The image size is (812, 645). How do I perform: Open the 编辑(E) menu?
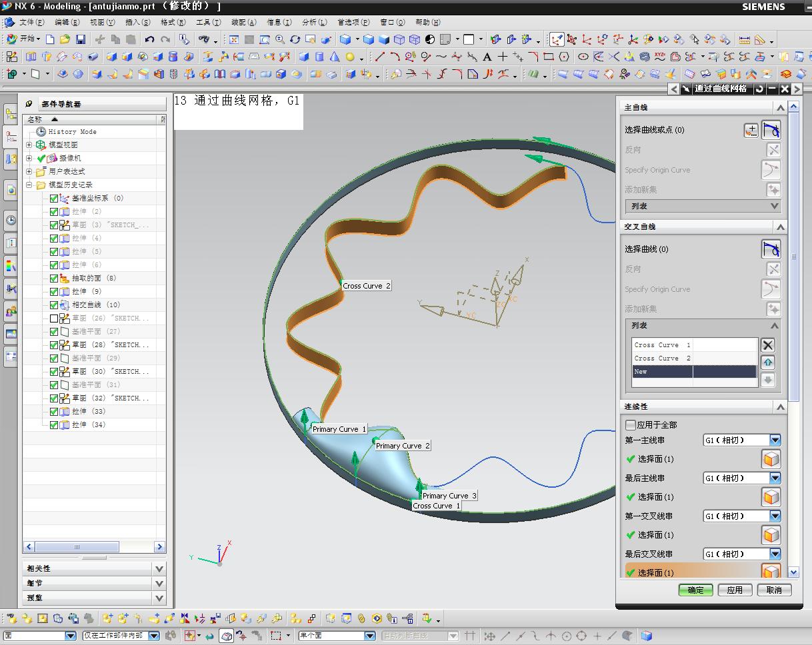(67, 22)
